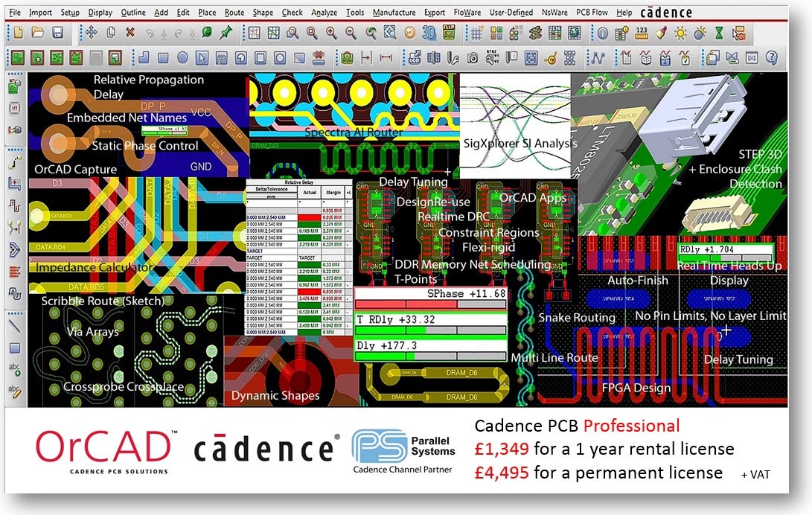Click the Shape Select arrow tool
Image resolution: width=812 pixels, height=515 pixels.
tap(202, 57)
